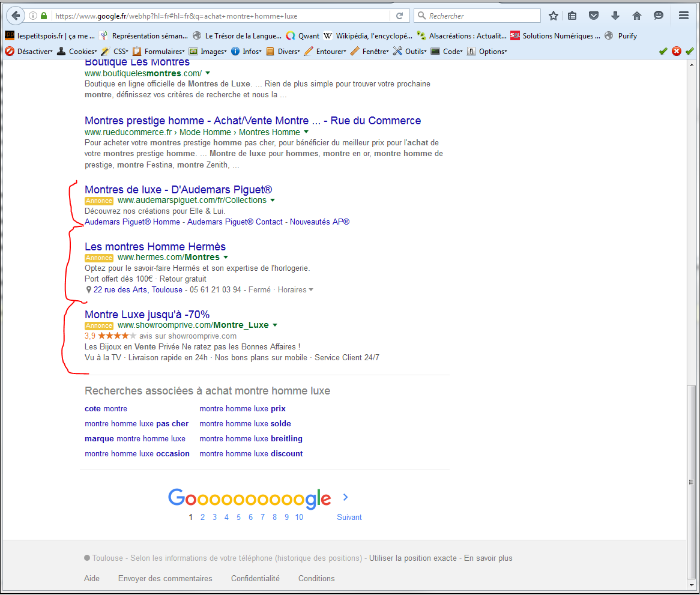Viewport: 700px width, 595px height.
Task: Open lespetitspois.fr bookmark
Action: (x=50, y=35)
